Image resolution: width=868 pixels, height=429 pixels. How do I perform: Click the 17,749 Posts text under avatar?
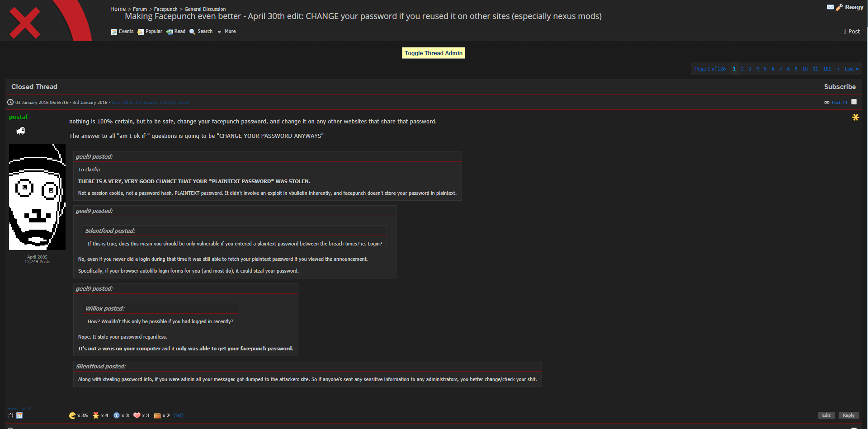tap(37, 262)
